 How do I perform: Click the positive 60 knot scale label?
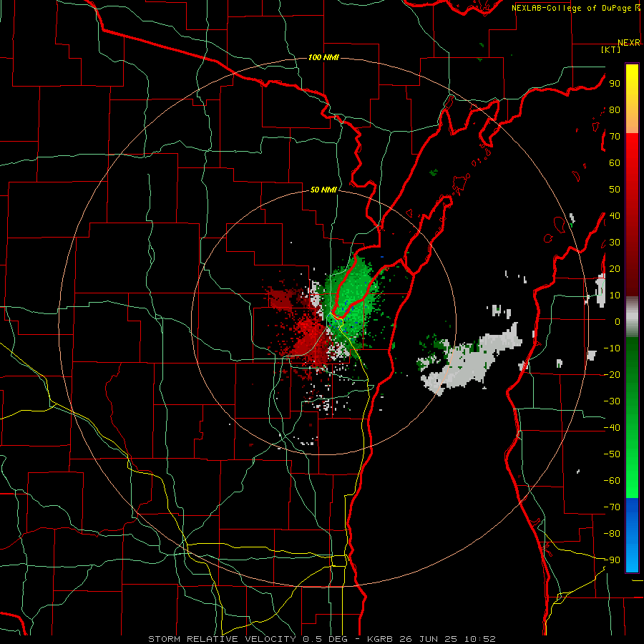(x=615, y=162)
